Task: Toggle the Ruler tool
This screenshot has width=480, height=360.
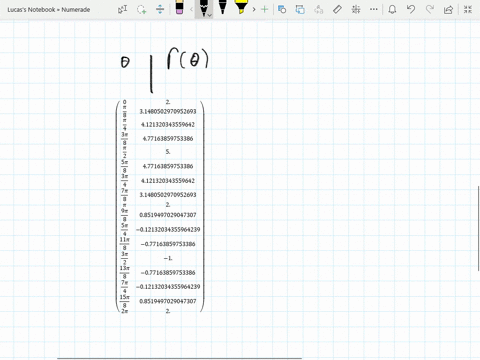Action: coord(337,9)
